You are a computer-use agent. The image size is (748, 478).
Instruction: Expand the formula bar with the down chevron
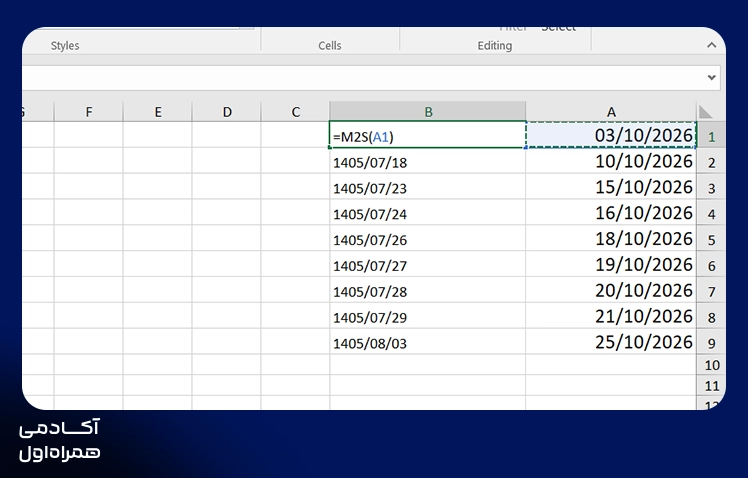pos(711,77)
